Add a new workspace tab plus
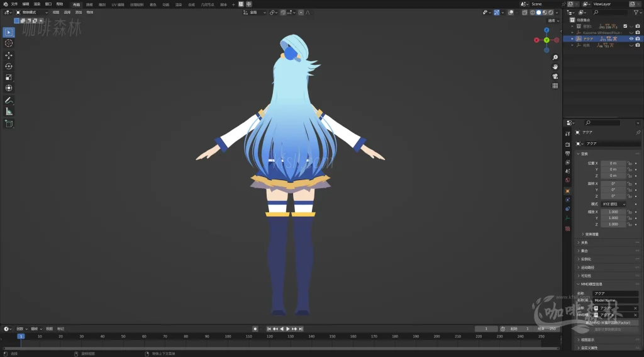 pyautogui.click(x=233, y=4)
